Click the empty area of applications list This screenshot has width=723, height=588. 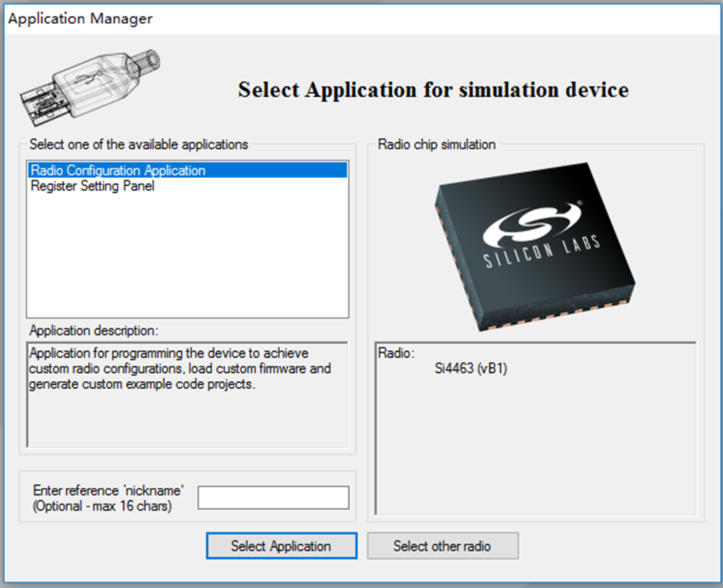pos(187,260)
